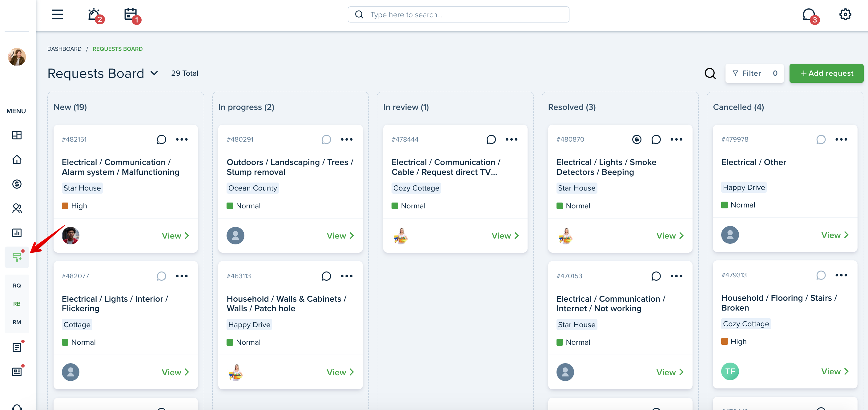Click the Stump removal request title
Image resolution: width=868 pixels, height=410 pixels.
click(290, 167)
